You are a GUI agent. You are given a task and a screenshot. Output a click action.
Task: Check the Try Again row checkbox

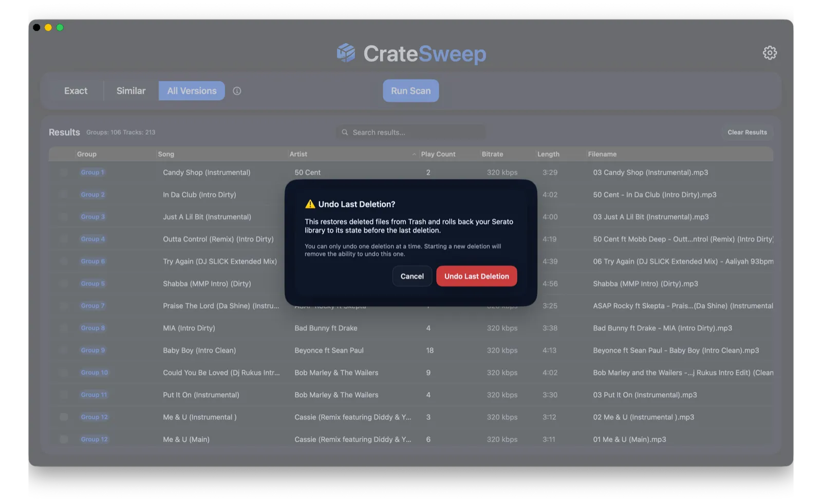64,262
